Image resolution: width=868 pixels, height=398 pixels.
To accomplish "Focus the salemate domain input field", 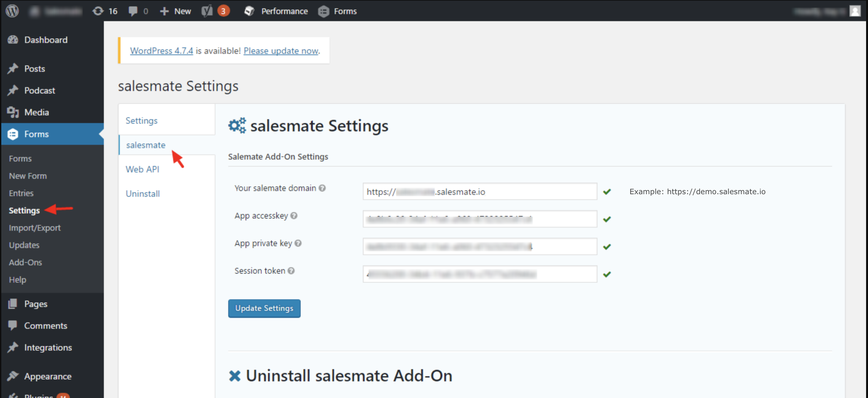I will click(x=480, y=191).
